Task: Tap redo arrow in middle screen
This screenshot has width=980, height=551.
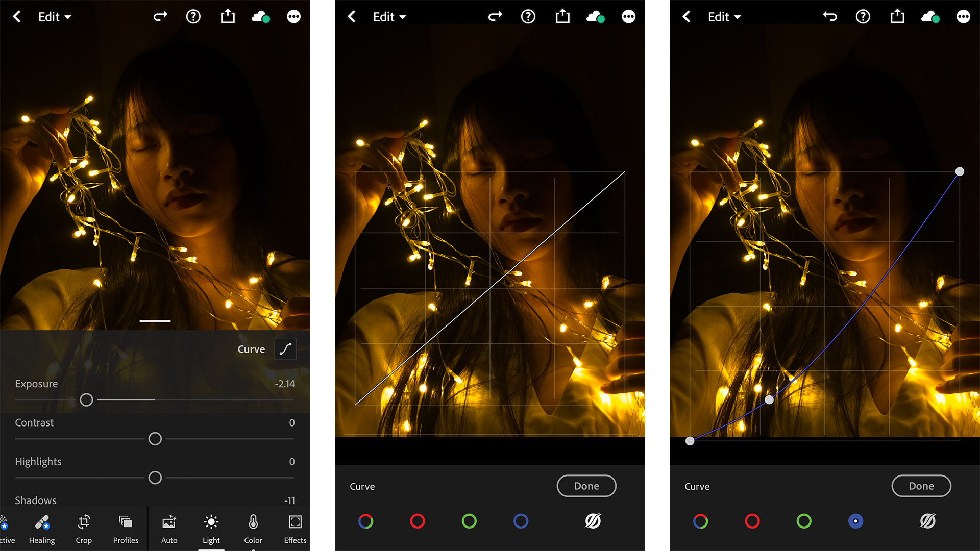Action: click(x=495, y=17)
